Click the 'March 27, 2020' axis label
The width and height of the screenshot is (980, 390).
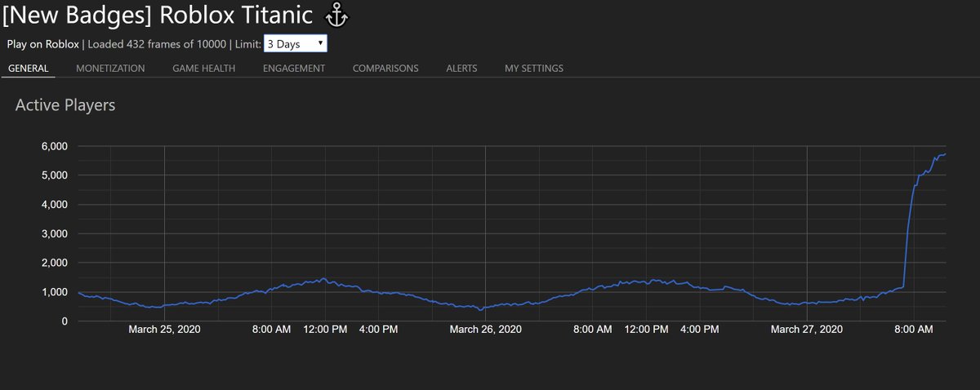pos(806,330)
